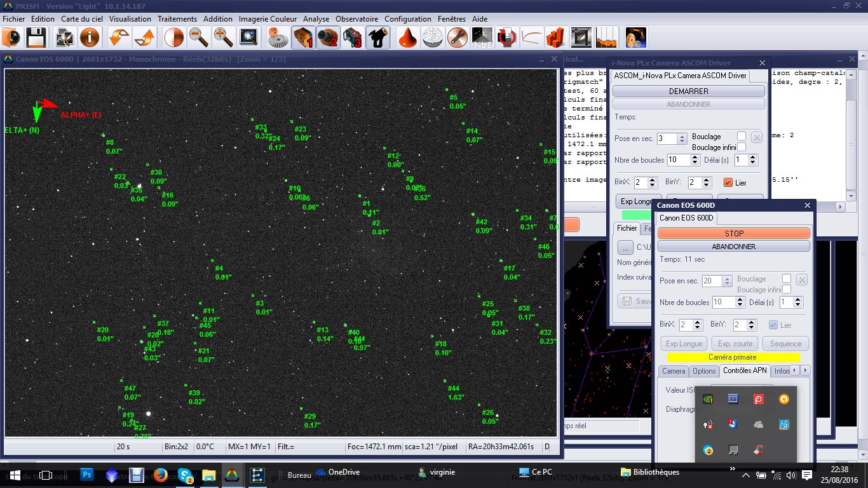
Task: Click the undo arrow icon
Action: point(119,38)
